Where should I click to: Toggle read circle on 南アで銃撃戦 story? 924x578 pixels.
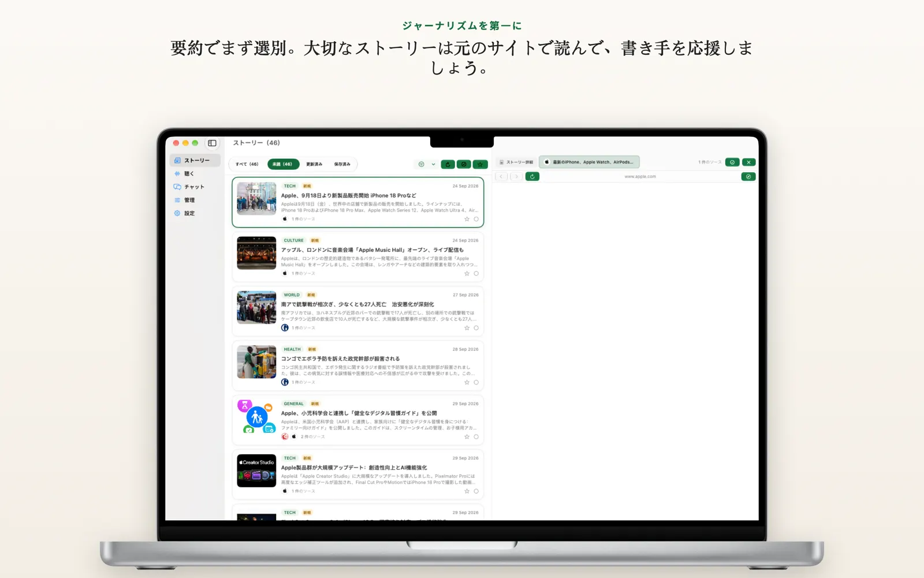[476, 328]
